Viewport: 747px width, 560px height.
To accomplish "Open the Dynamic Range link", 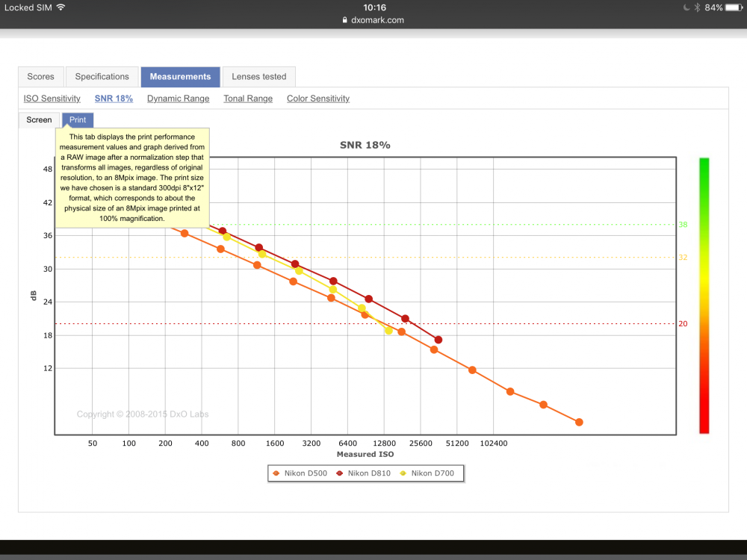I will [x=179, y=99].
